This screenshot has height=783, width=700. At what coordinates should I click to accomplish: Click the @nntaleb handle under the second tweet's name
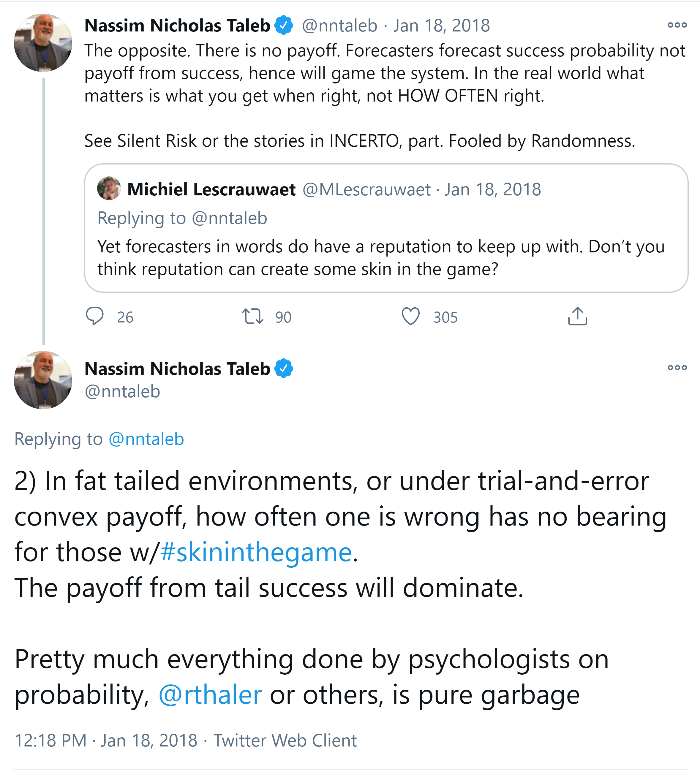(x=122, y=391)
